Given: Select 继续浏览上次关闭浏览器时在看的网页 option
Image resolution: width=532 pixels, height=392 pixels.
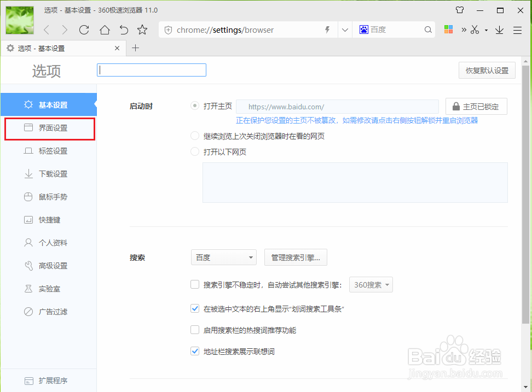Looking at the screenshot, I should click(195, 136).
